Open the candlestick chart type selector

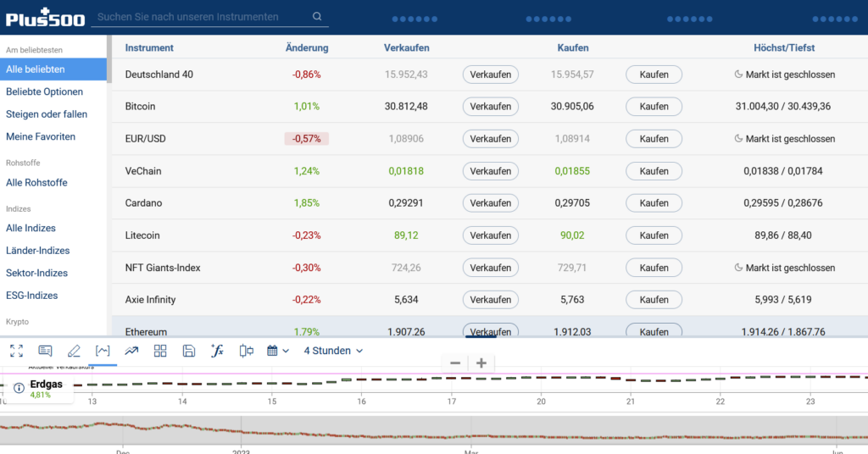(247, 351)
